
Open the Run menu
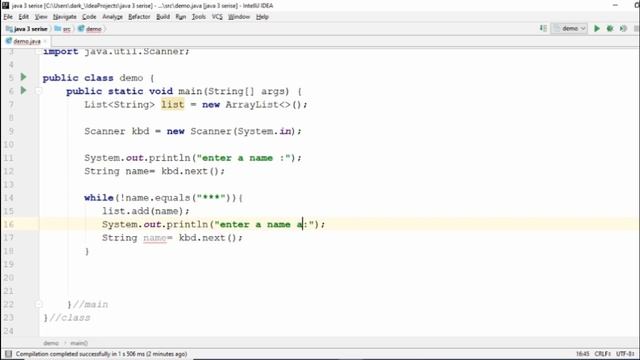[x=180, y=17]
